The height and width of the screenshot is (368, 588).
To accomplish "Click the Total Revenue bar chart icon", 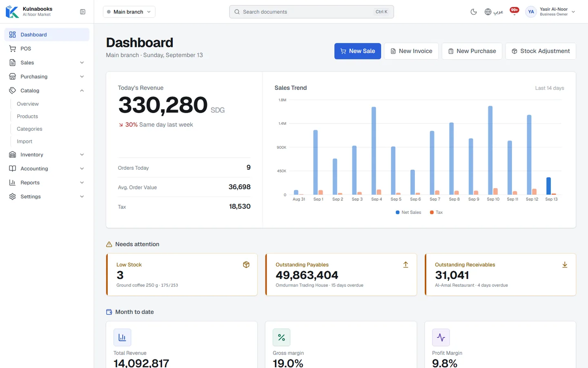I will 122,337.
